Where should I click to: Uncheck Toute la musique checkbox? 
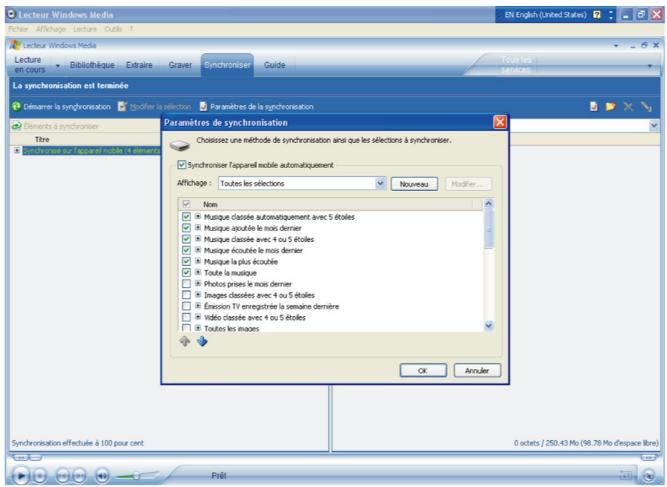(x=186, y=272)
